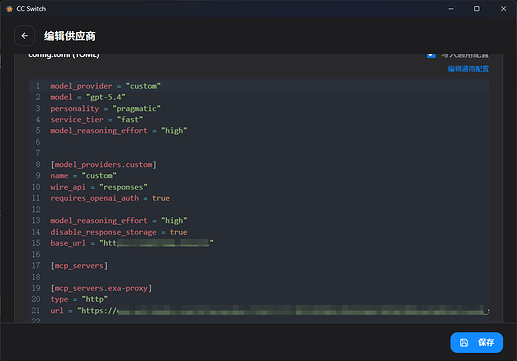The height and width of the screenshot is (361, 517).
Task: Click the disable_response_storage = true line
Action: pos(119,232)
